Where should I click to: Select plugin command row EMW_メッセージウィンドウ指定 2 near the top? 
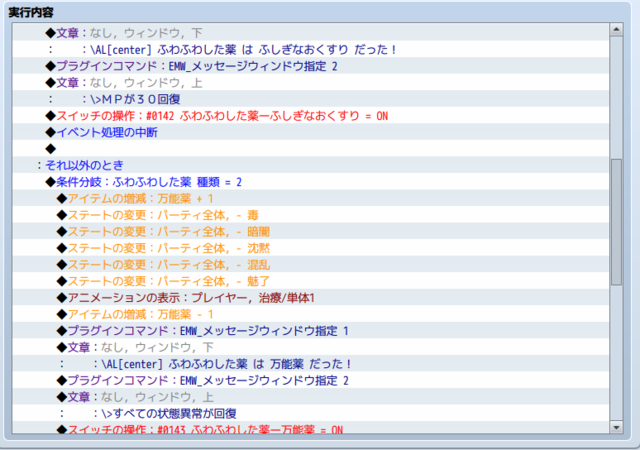pyautogui.click(x=311, y=66)
